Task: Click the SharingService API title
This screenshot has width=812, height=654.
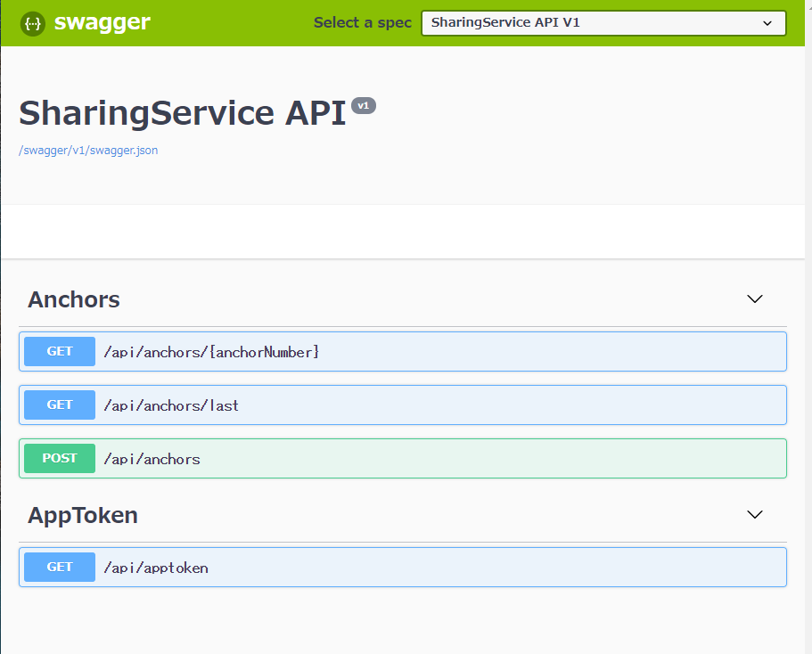Action: pyautogui.click(x=183, y=113)
